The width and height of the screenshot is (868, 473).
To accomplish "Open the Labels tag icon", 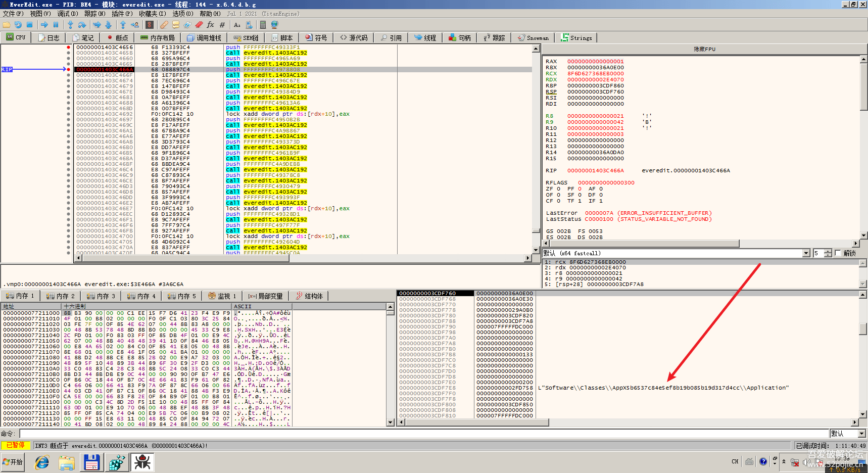I will 187,25.
